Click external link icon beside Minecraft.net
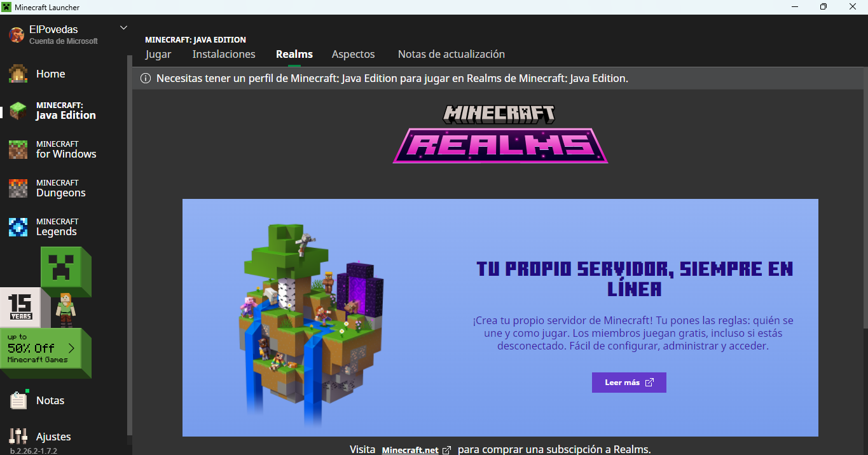Image resolution: width=868 pixels, height=455 pixels. point(447,450)
